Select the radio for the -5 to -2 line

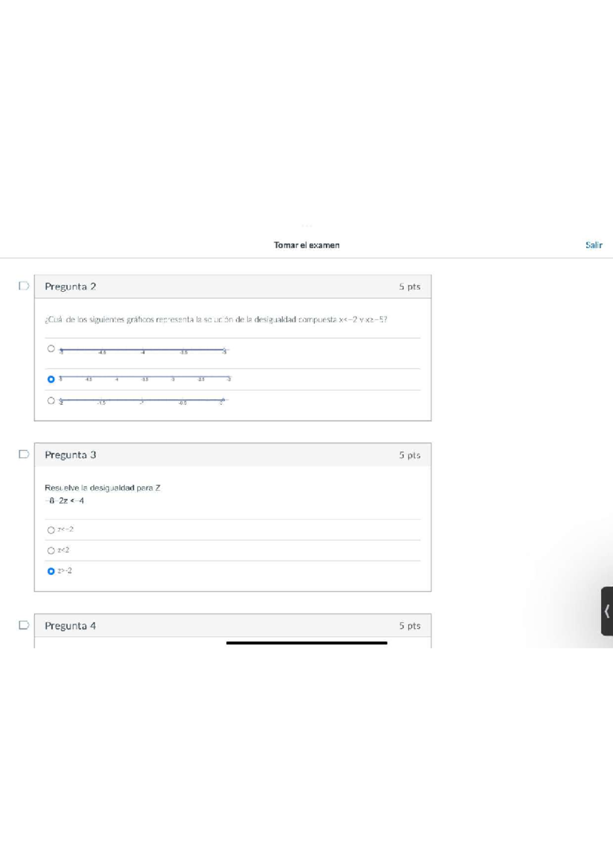[x=51, y=379]
